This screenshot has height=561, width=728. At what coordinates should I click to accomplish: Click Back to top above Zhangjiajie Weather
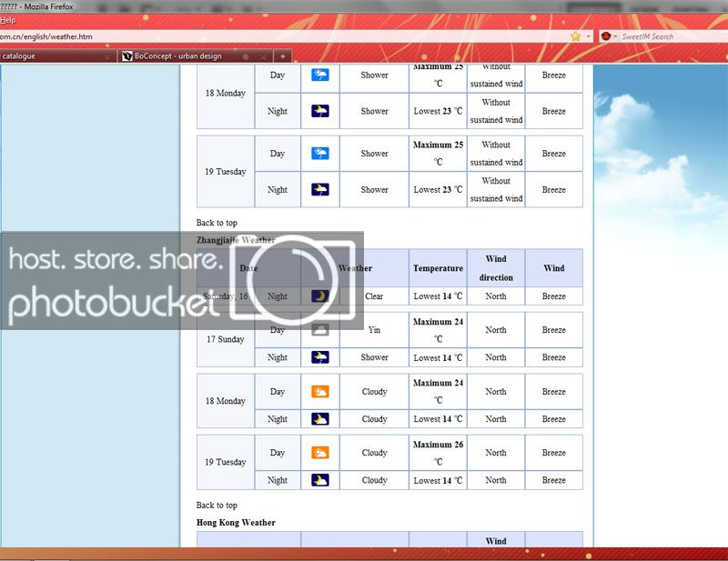coord(217,223)
